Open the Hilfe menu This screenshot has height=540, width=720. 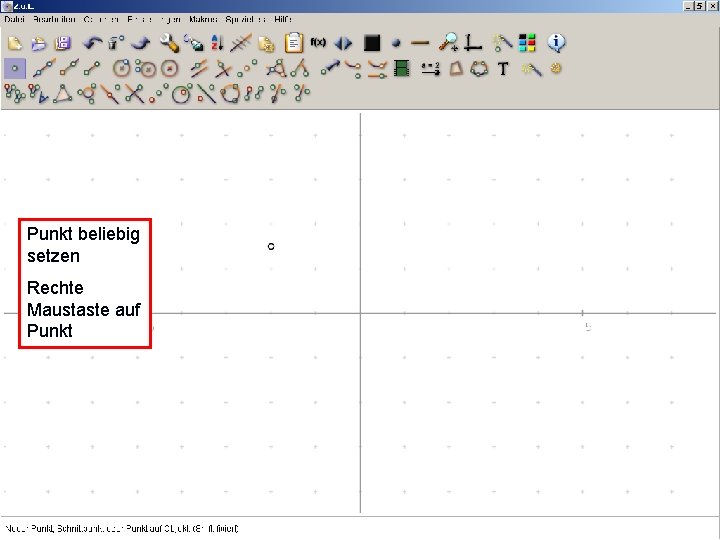pos(283,19)
